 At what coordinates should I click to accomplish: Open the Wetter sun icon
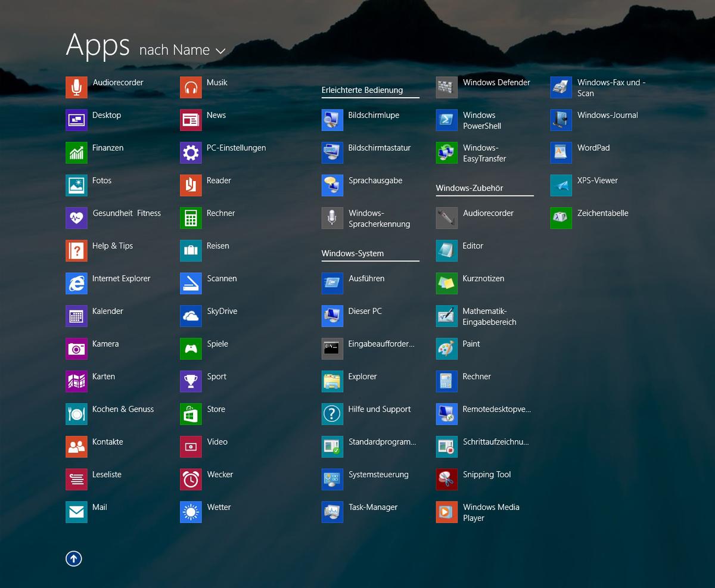(191, 514)
